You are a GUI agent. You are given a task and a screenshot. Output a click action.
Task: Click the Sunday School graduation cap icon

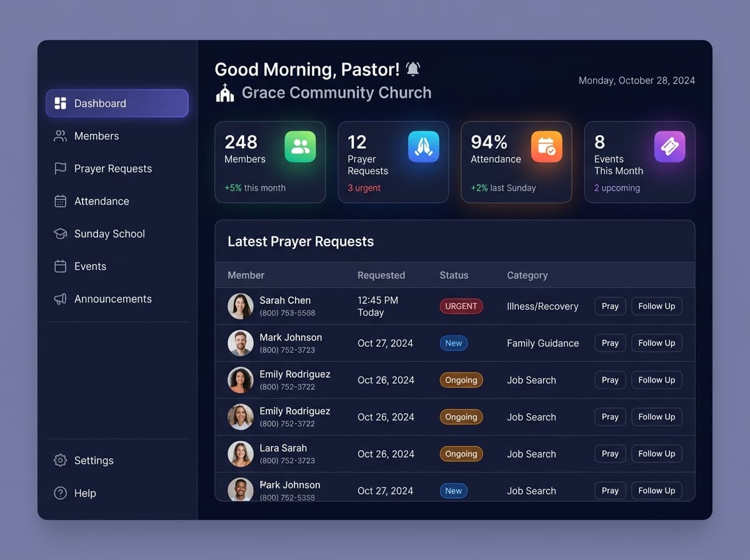point(60,233)
